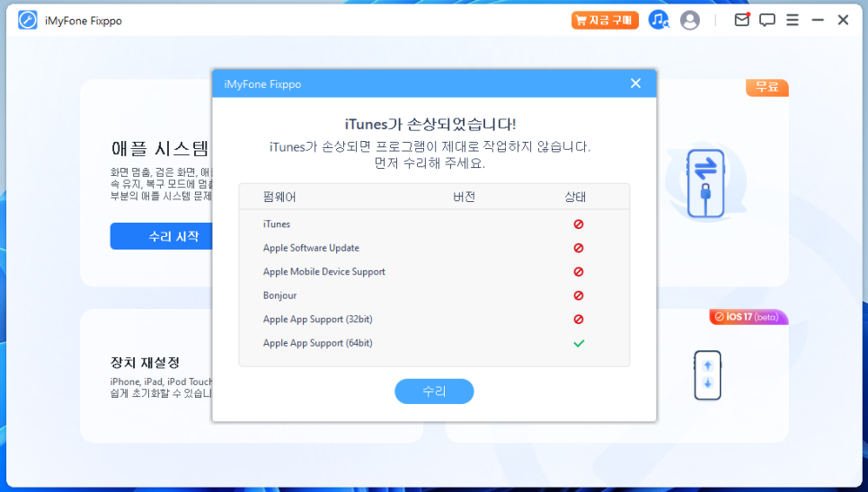Click the 버전 column header

click(x=464, y=197)
